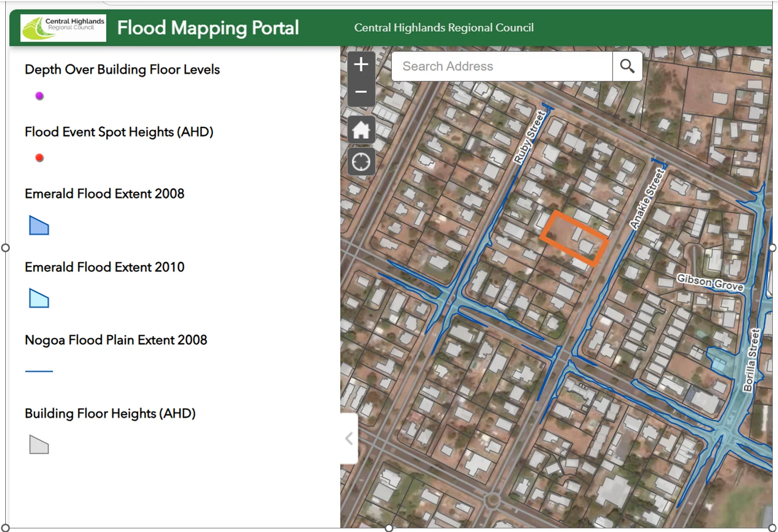The height and width of the screenshot is (532, 778).
Task: Click Central Highlands Regional Council header text
Action: point(444,28)
